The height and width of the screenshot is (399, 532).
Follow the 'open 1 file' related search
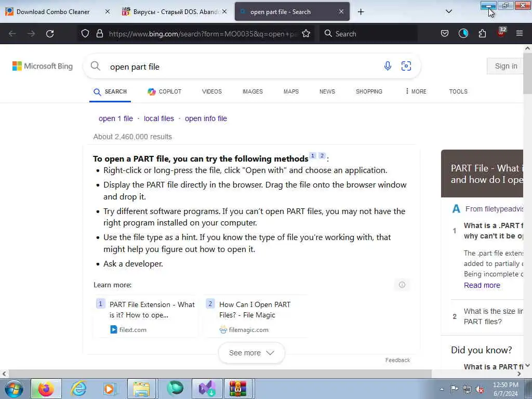coord(116,118)
